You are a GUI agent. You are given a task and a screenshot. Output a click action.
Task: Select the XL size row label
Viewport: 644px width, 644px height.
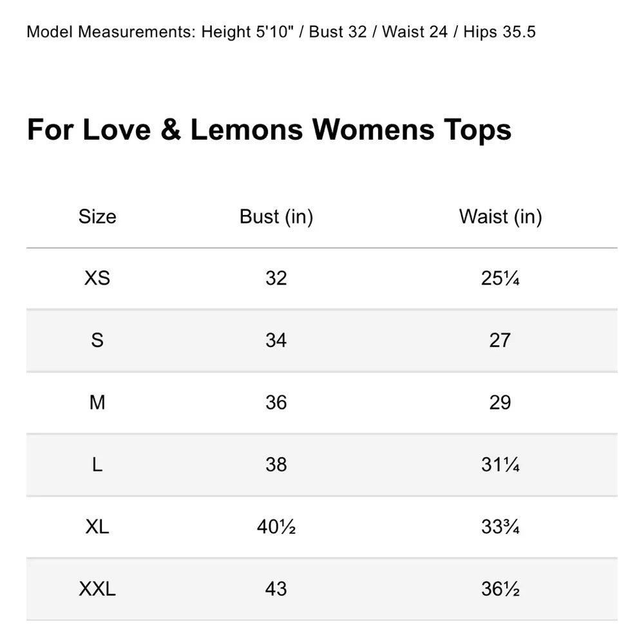[97, 527]
